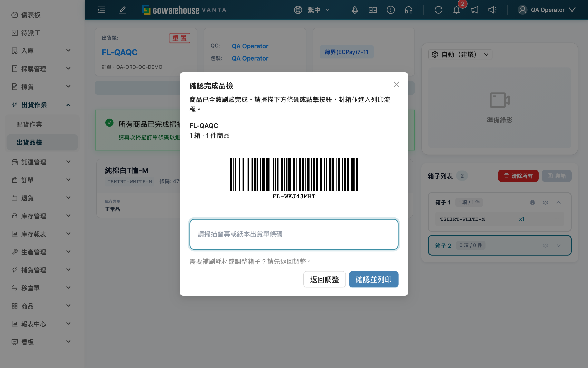
Task: Collapse the sidebar menu icon
Action: 101,10
